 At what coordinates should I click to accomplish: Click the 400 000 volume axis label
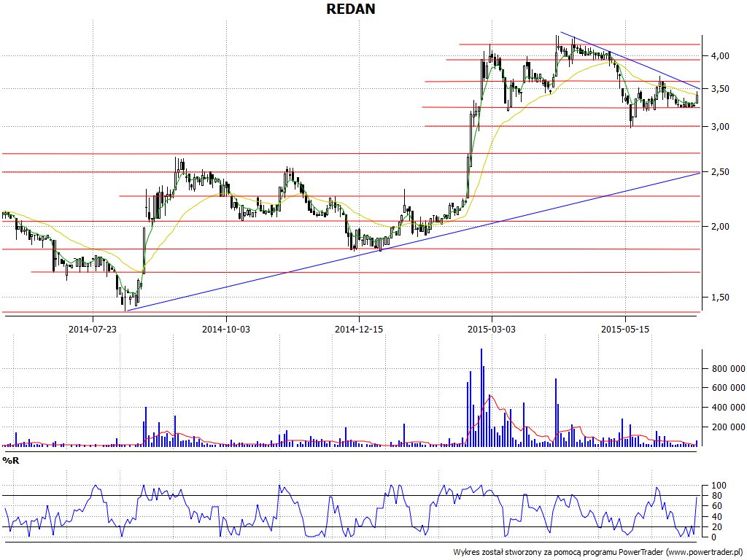pos(729,407)
